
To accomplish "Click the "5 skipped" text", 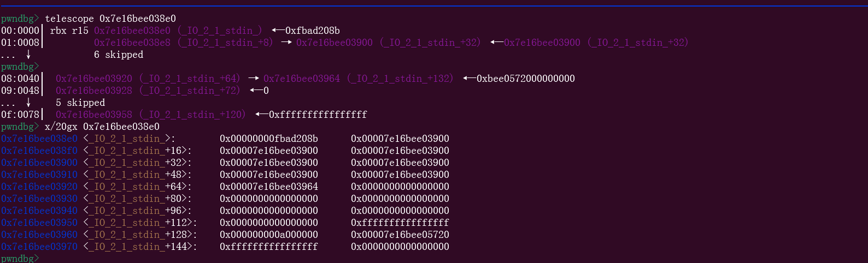I will [x=80, y=103].
